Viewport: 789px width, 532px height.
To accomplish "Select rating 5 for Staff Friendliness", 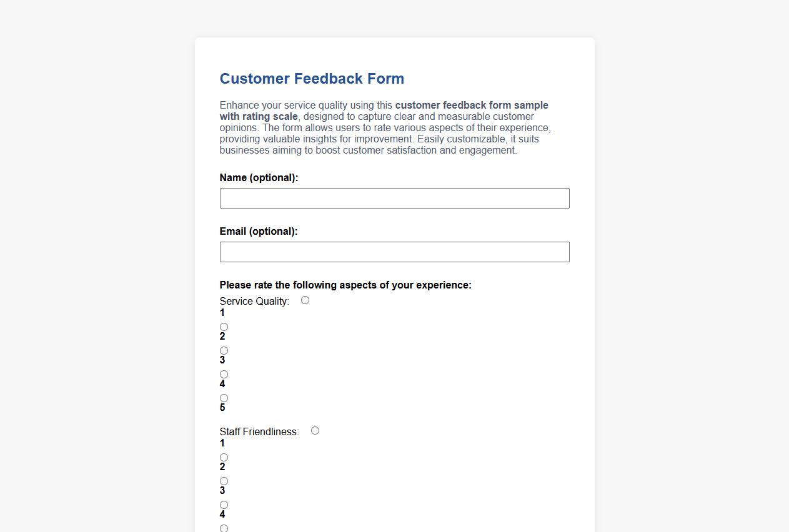I will tap(224, 528).
